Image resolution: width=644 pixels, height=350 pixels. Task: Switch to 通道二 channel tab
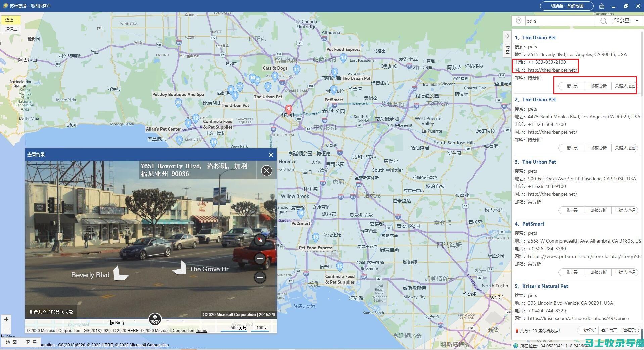pos(11,29)
